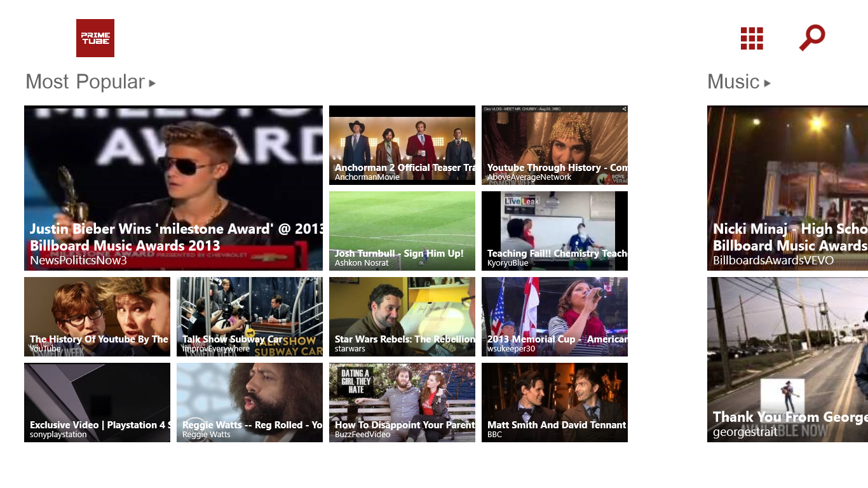Expand the Music section arrow
The height and width of the screenshot is (488, 868).
click(768, 83)
